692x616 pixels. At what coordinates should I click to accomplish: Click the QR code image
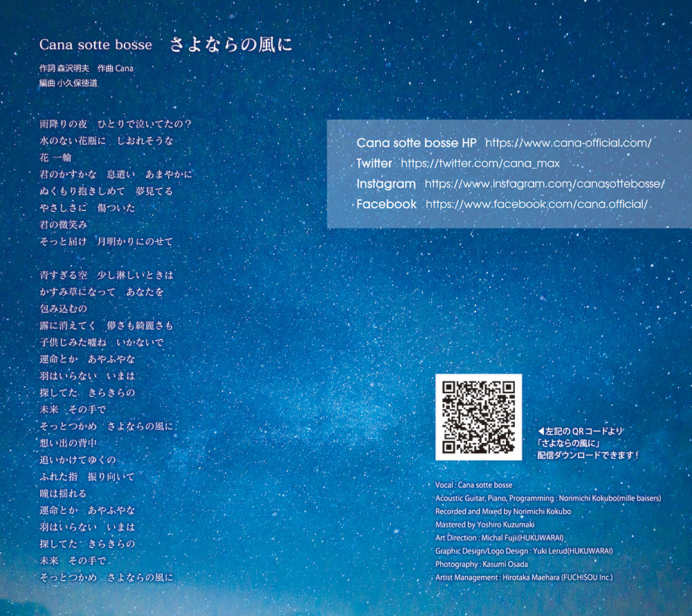click(479, 417)
